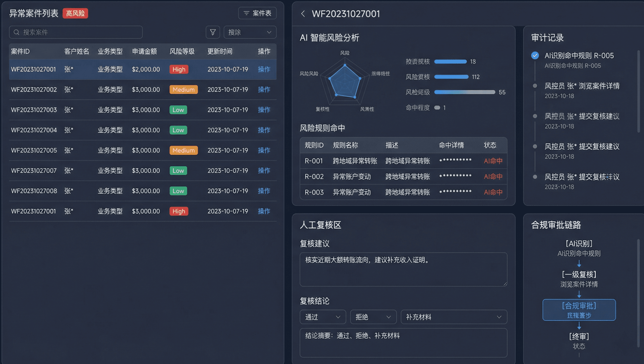This screenshot has width=644, height=364.
Task: Click 操作 link in row WF20231027003
Action: tap(264, 110)
